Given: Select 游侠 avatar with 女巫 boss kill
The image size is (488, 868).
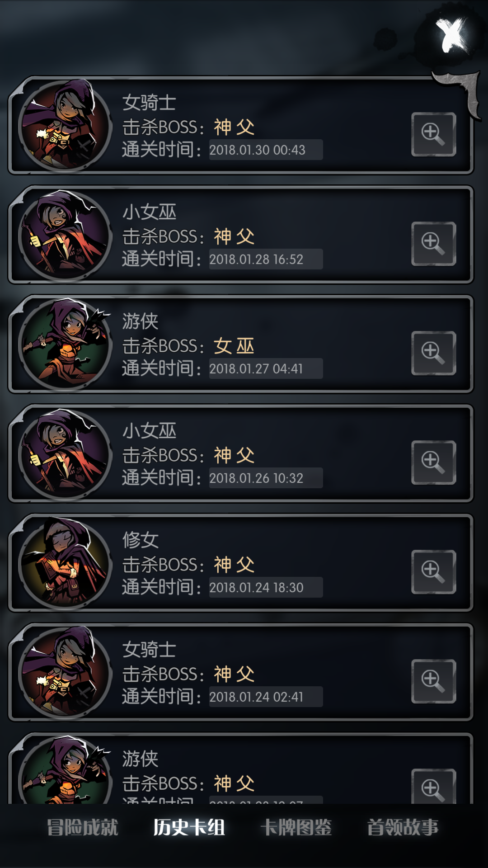Looking at the screenshot, I should [x=65, y=344].
